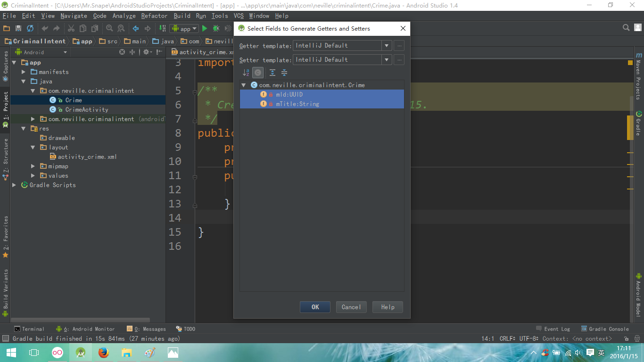Open the Terminal tool window tab

29,329
